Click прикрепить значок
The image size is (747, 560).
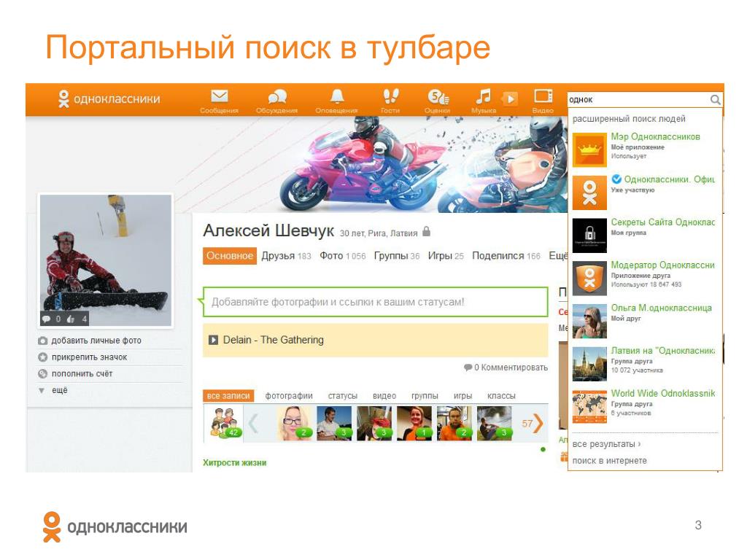[89, 357]
